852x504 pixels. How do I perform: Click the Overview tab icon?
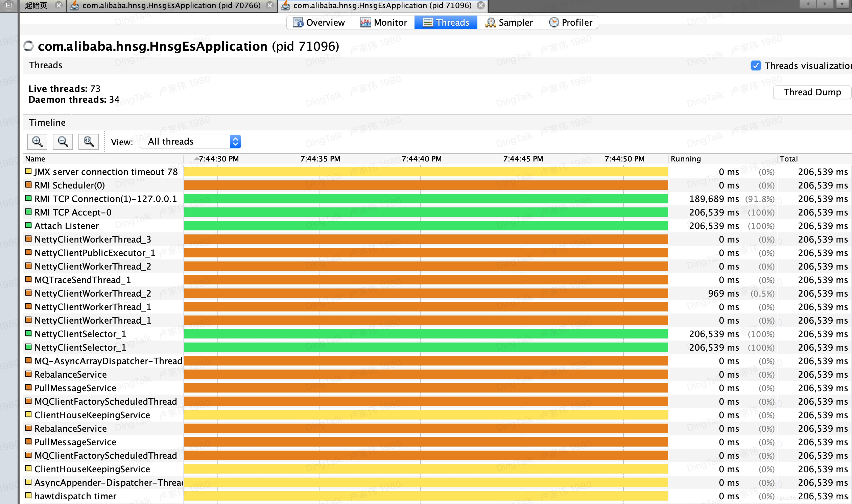[298, 22]
